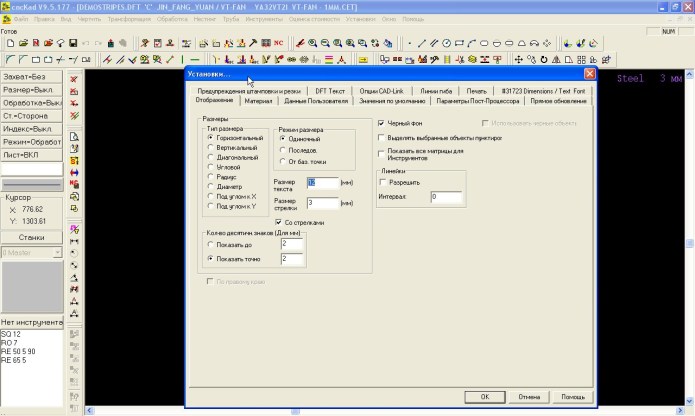Click the Open file folder icon
This screenshot has height=416, width=695.
click(x=23, y=43)
